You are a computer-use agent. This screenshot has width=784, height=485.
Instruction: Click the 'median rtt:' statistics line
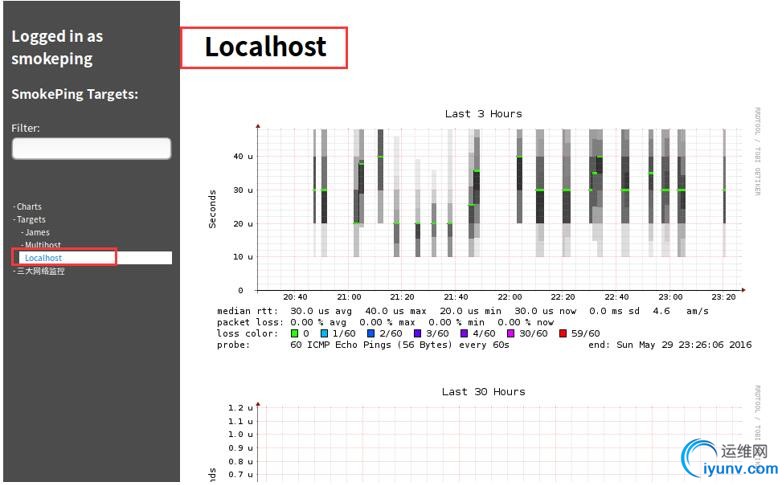click(x=463, y=311)
